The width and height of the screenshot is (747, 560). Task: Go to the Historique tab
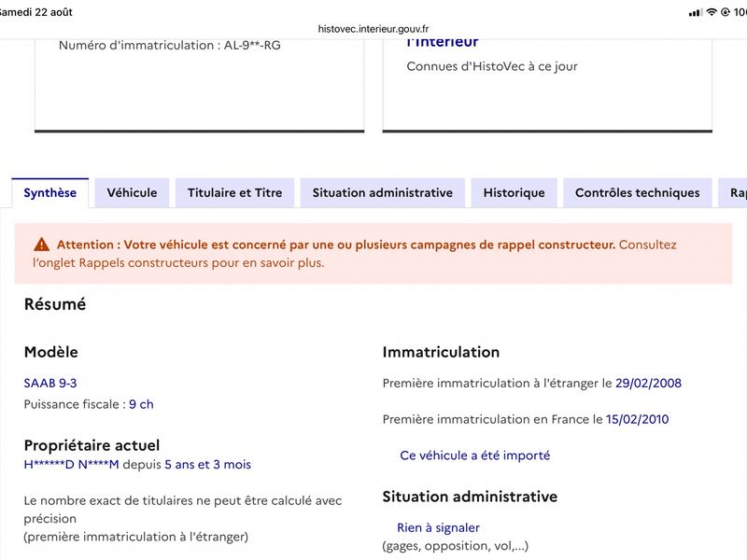click(x=514, y=193)
